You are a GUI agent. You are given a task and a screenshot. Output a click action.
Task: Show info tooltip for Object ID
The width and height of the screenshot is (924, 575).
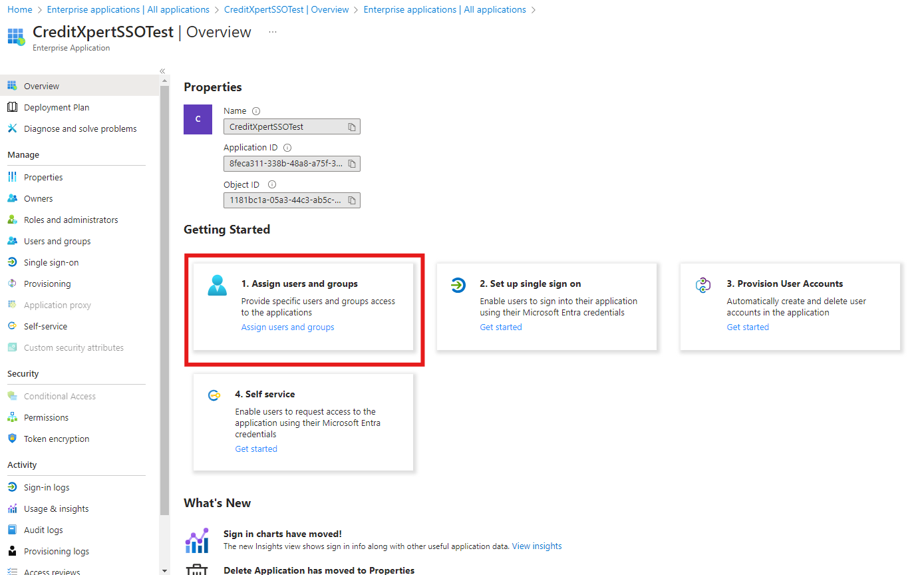click(271, 185)
